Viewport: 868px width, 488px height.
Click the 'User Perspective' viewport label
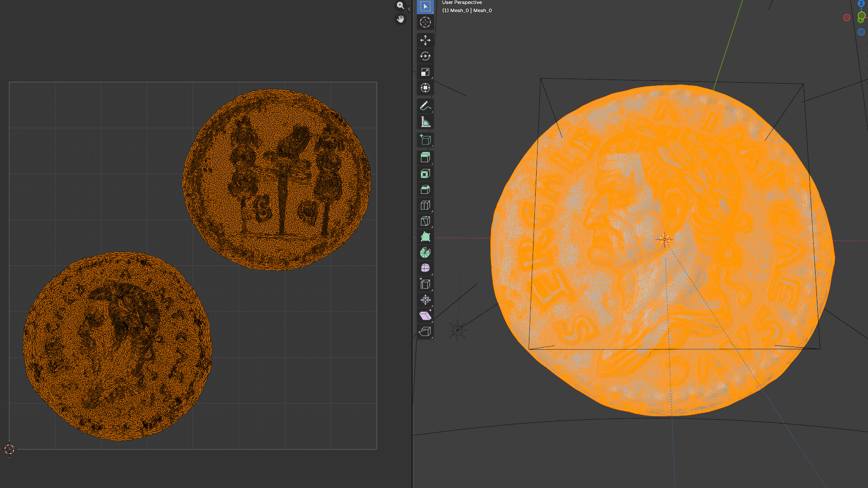(462, 3)
